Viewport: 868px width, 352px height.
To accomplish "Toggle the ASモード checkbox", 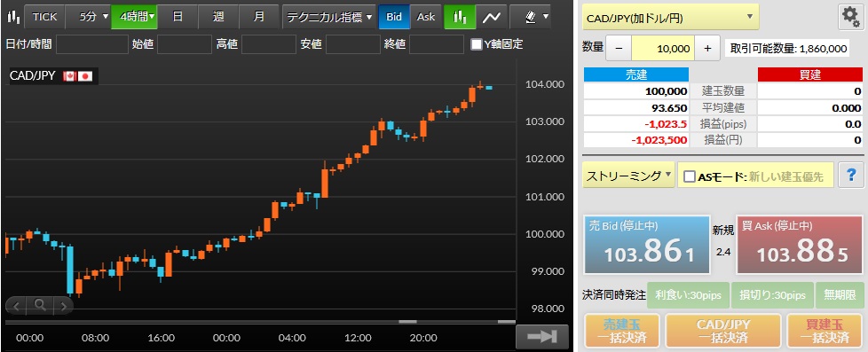I will [690, 176].
